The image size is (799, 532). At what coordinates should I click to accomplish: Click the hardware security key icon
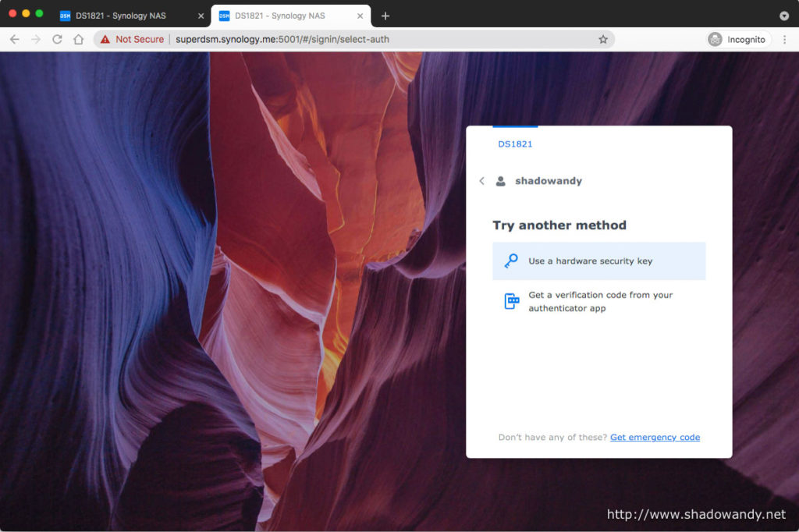click(511, 261)
